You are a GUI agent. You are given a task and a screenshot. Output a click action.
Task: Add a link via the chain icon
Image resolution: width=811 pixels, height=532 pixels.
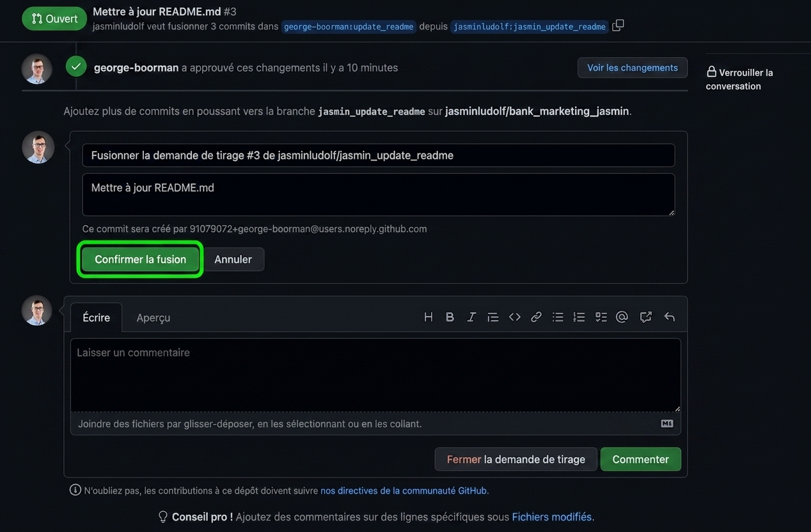(537, 317)
